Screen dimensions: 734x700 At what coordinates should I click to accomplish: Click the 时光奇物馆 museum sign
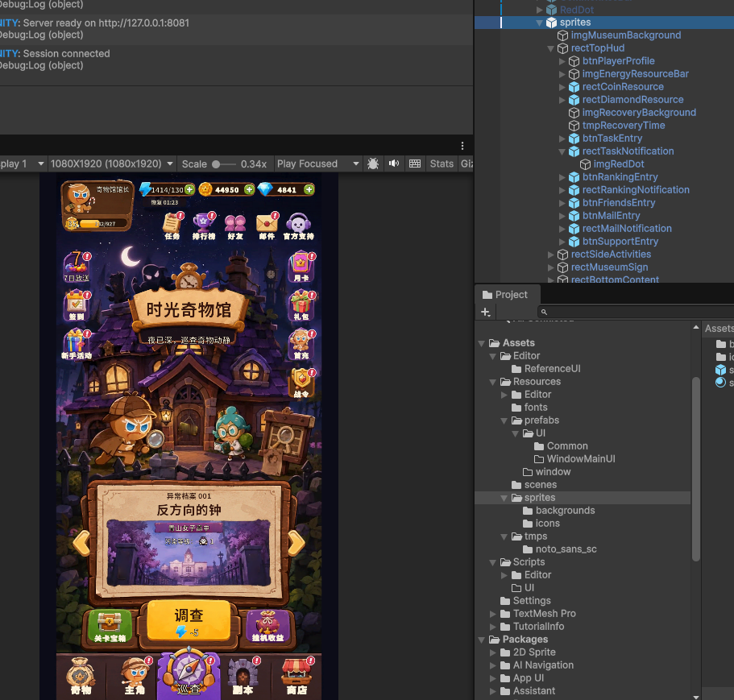click(x=189, y=310)
